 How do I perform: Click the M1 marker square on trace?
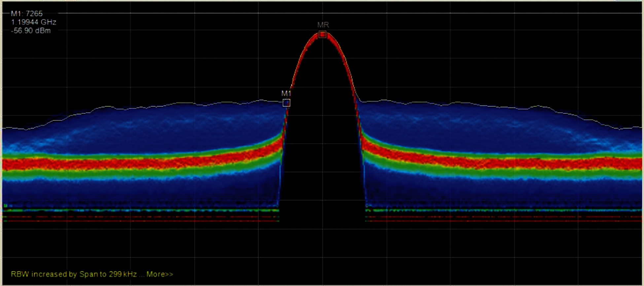(x=286, y=103)
